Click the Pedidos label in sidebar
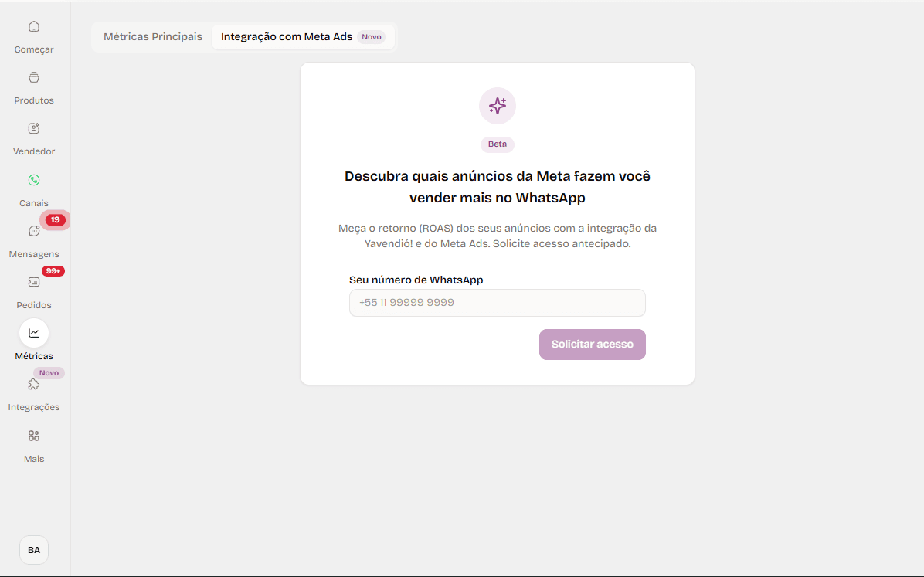The image size is (924, 577). coord(33,305)
